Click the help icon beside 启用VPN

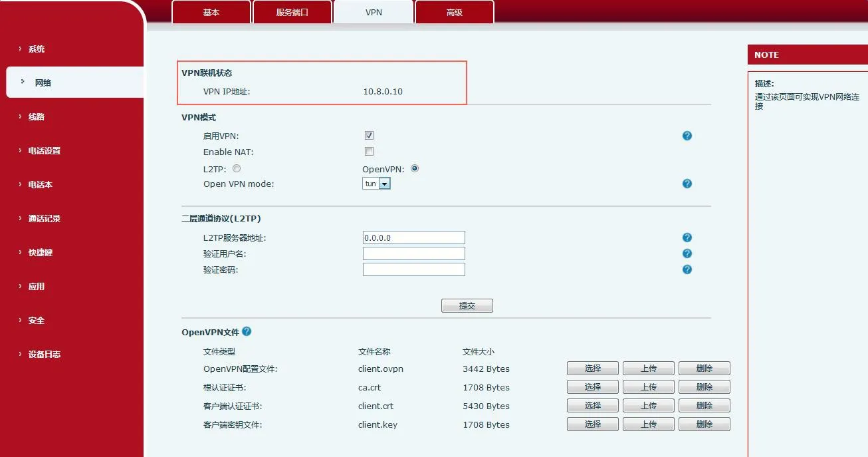point(687,135)
